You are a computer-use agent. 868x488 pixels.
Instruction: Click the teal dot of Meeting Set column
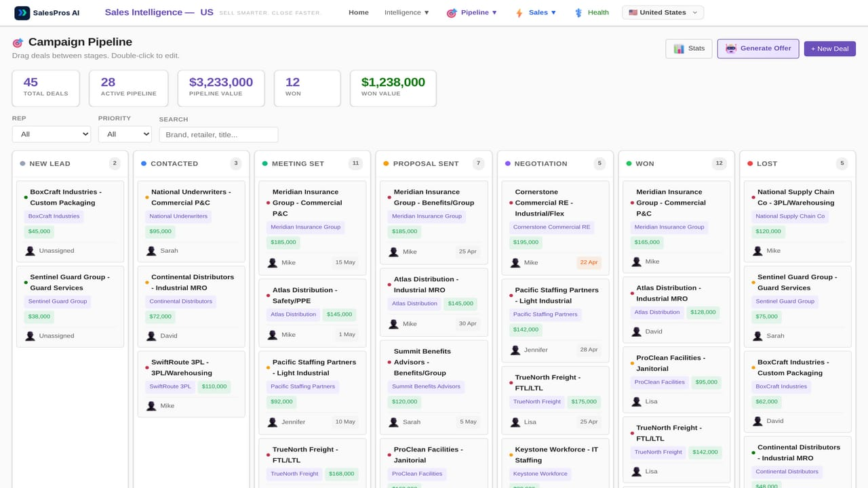(x=265, y=163)
